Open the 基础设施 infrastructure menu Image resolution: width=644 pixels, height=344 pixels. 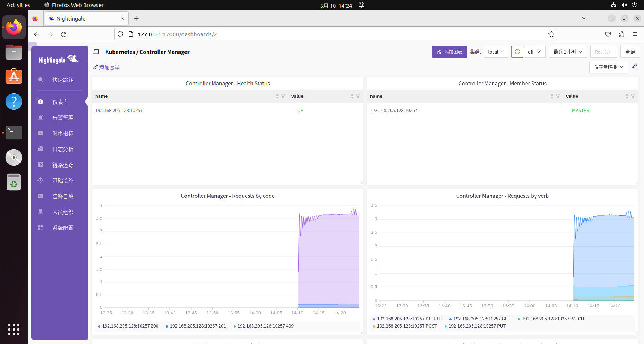coord(63,181)
